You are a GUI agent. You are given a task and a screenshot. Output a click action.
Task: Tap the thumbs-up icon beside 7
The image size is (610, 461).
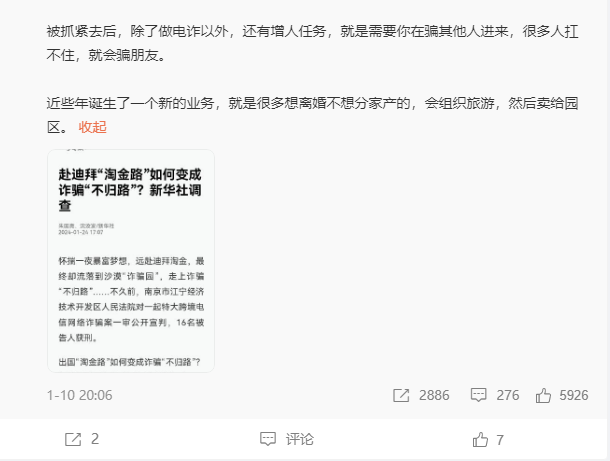480,440
